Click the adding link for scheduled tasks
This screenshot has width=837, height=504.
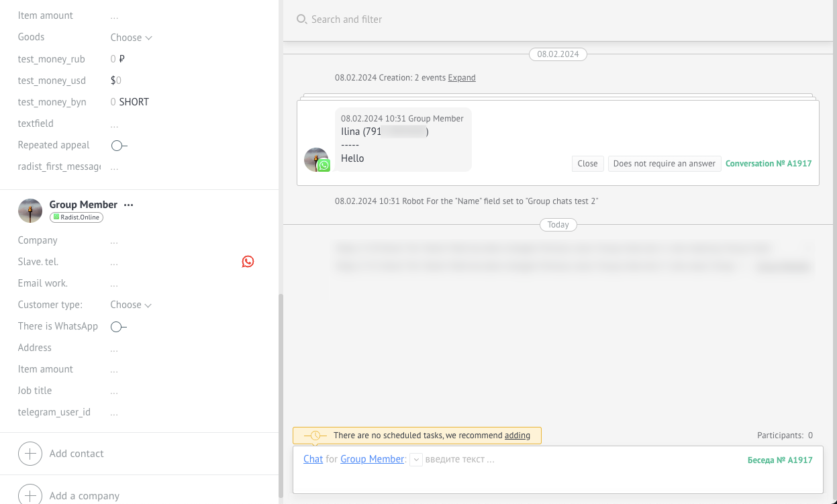tap(517, 436)
